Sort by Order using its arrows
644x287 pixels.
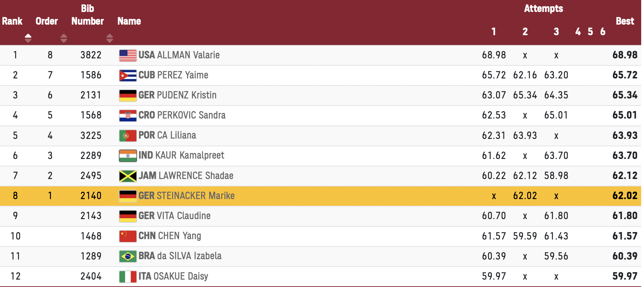pyautogui.click(x=64, y=38)
